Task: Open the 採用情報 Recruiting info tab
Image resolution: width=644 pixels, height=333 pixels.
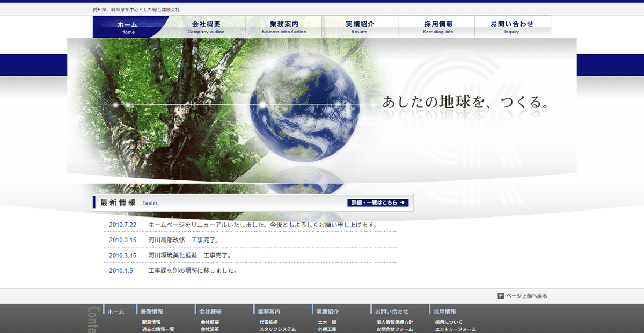Action: (436, 27)
